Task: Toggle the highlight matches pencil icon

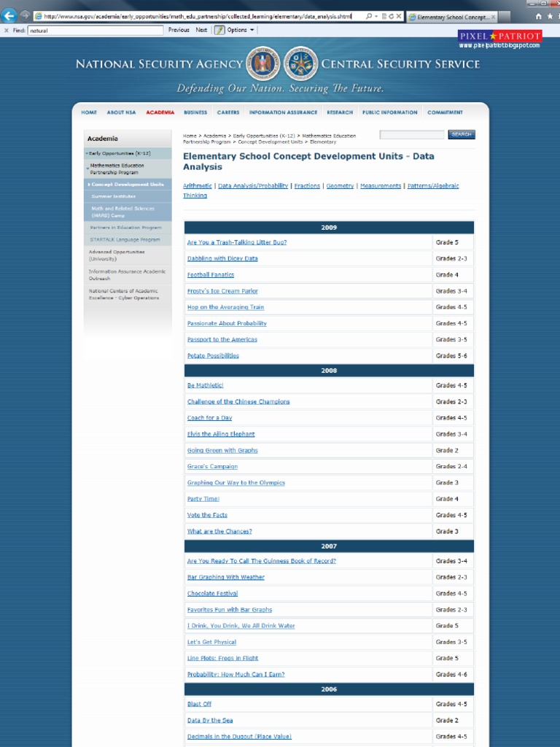Action: point(219,30)
